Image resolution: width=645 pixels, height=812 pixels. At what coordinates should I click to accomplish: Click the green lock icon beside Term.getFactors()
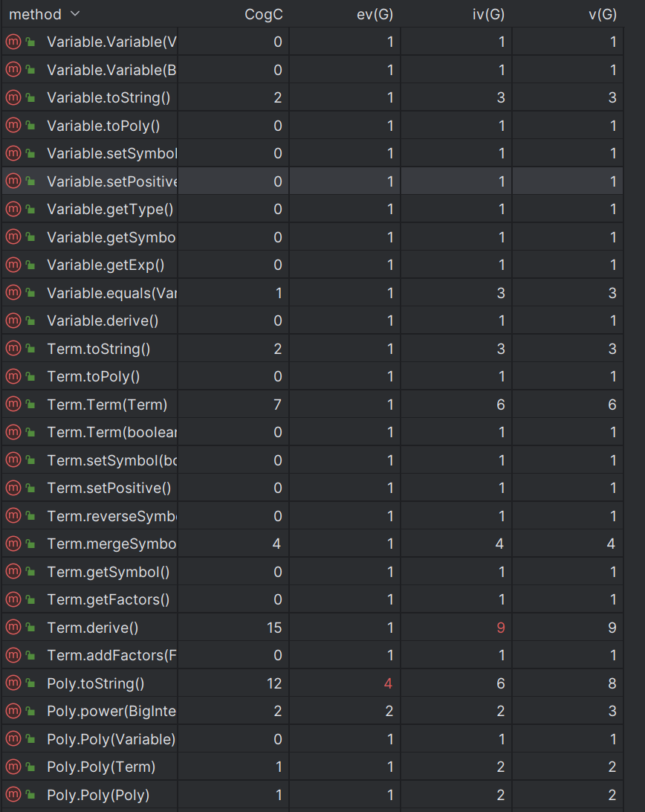[x=30, y=599]
